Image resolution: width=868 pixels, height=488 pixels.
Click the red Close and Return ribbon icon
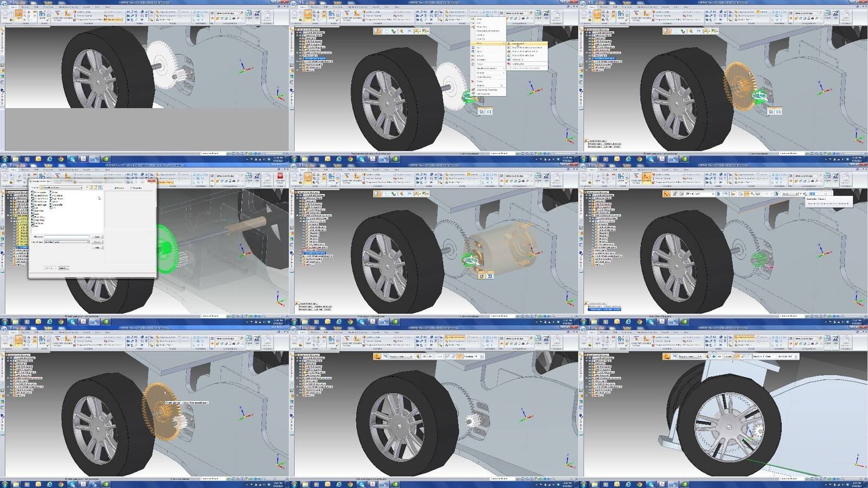(280, 177)
